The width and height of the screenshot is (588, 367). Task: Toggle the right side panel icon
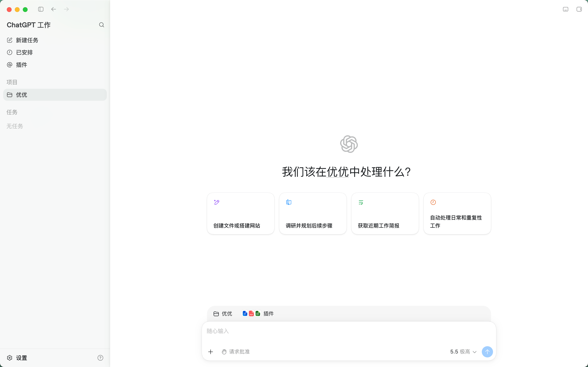click(579, 9)
